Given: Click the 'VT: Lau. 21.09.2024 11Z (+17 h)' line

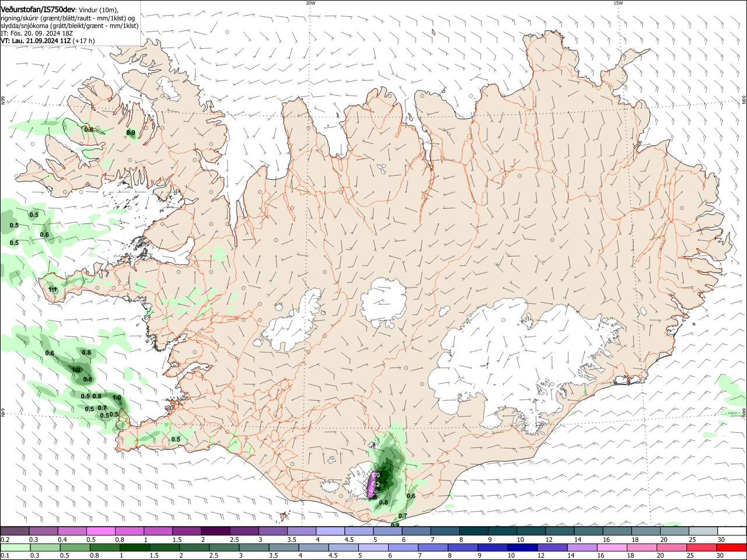Looking at the screenshot, I should click(x=48, y=41).
